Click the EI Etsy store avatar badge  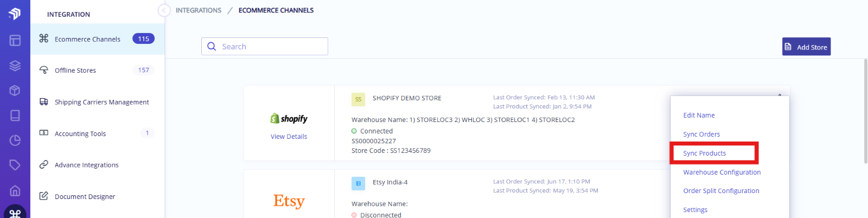(x=358, y=183)
